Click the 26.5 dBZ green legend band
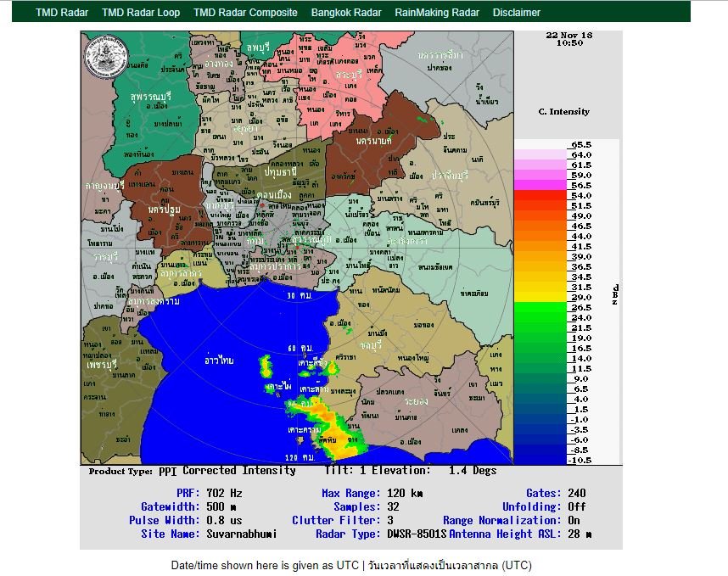728x576 pixels. click(x=540, y=307)
